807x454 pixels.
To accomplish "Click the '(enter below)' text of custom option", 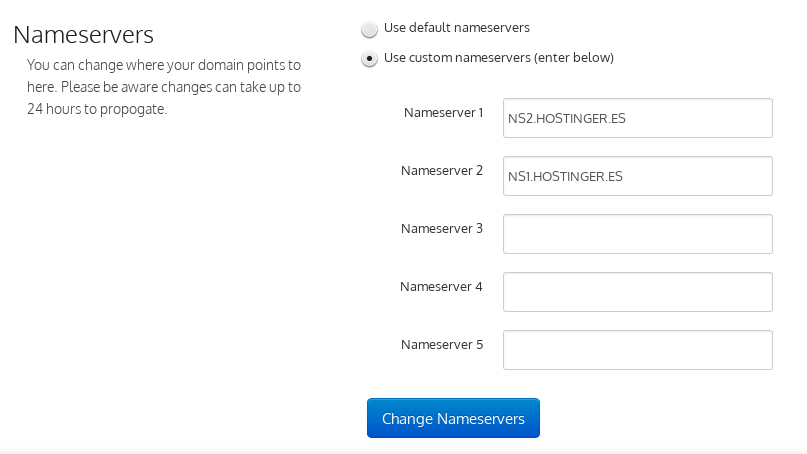I will pos(574,57).
